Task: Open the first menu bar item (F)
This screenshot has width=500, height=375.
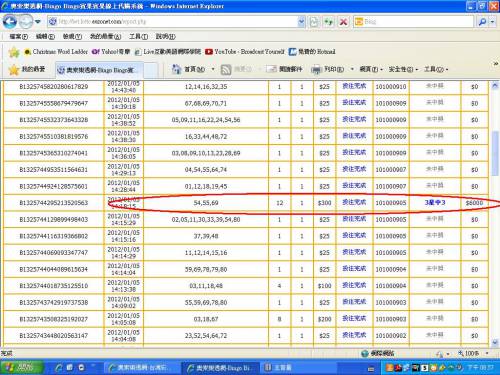Action: tap(19, 36)
